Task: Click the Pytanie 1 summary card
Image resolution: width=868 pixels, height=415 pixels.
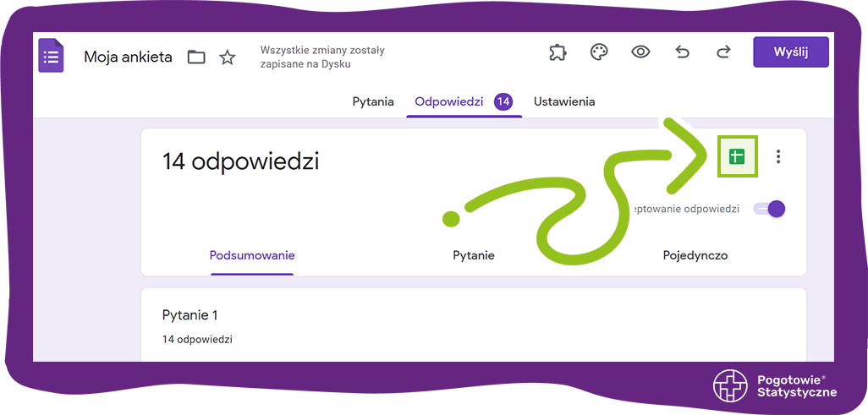Action: [x=473, y=325]
